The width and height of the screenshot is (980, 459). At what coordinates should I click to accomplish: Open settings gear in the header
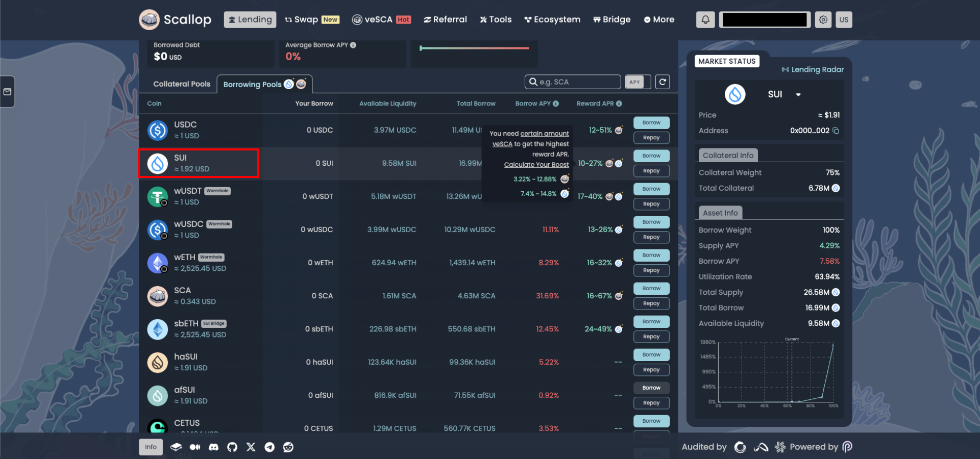[823, 20]
